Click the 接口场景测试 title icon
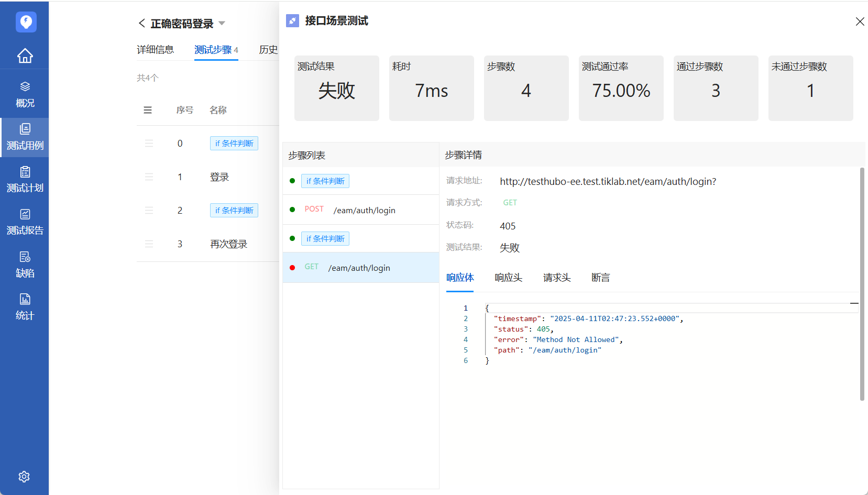The height and width of the screenshot is (495, 868). [x=292, y=21]
